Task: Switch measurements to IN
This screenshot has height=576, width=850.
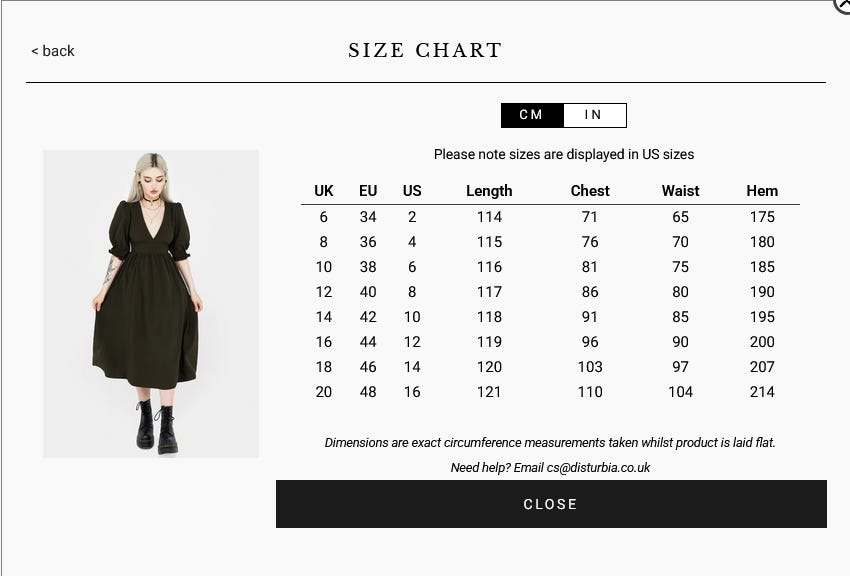Action: point(594,115)
